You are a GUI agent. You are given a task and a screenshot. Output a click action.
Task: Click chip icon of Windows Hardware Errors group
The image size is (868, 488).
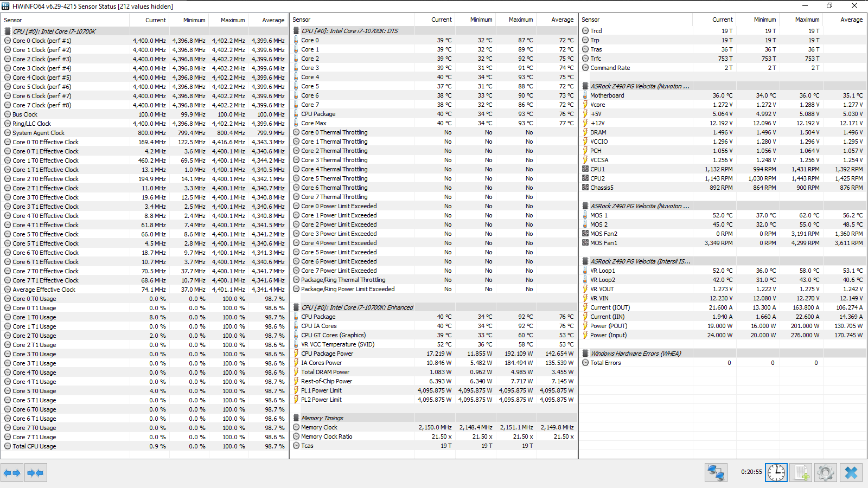click(x=585, y=354)
